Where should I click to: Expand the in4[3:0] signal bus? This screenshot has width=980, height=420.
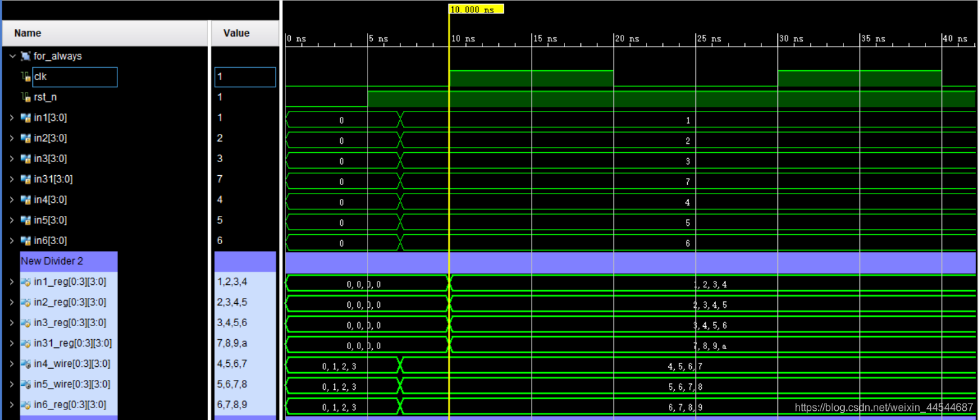pyautogui.click(x=12, y=199)
